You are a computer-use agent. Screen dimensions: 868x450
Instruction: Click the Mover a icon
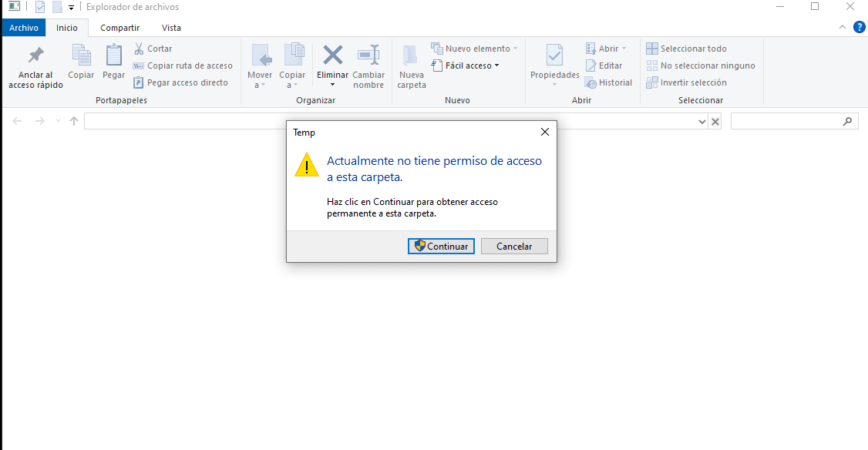(261, 55)
